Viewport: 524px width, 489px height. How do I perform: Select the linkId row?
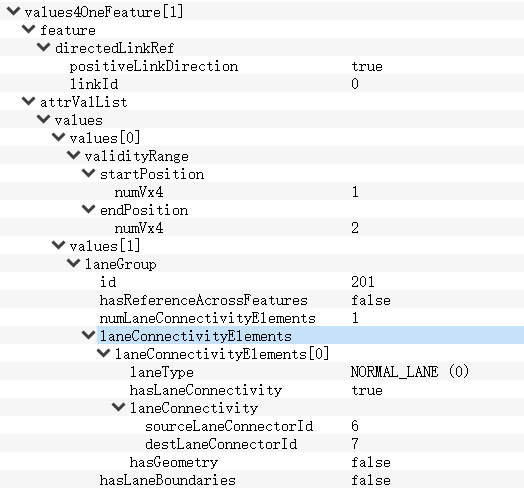tap(262, 83)
